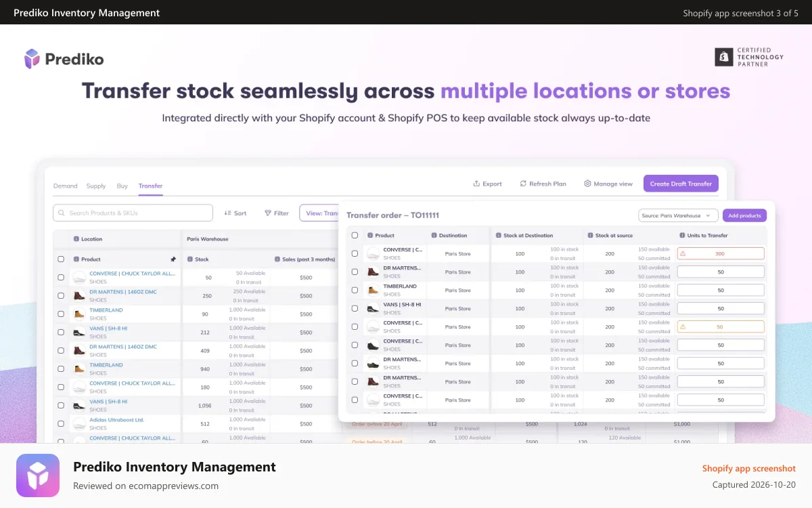Toggle select-all checkbox in Transfer order header

[355, 236]
